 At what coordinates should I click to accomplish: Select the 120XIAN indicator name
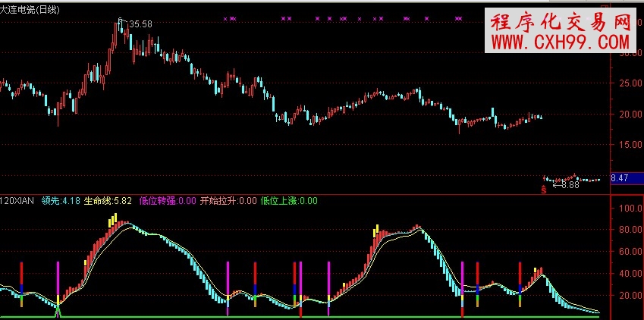point(18,201)
